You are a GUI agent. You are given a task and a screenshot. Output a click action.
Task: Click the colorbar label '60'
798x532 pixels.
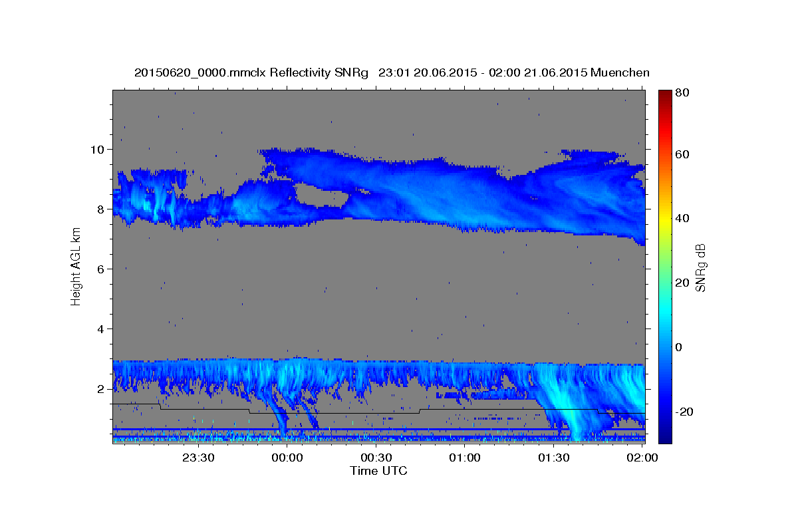point(681,154)
